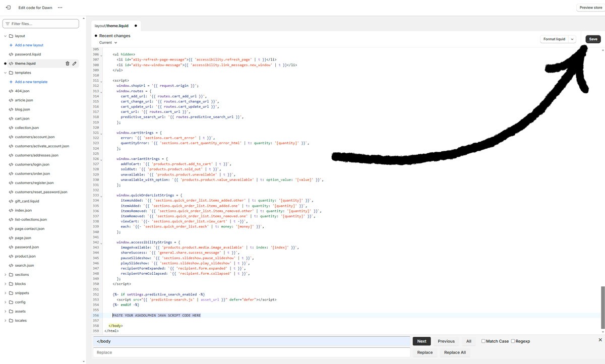Collapse the templates folder
Viewport: 605px width, 364px height.
5,73
